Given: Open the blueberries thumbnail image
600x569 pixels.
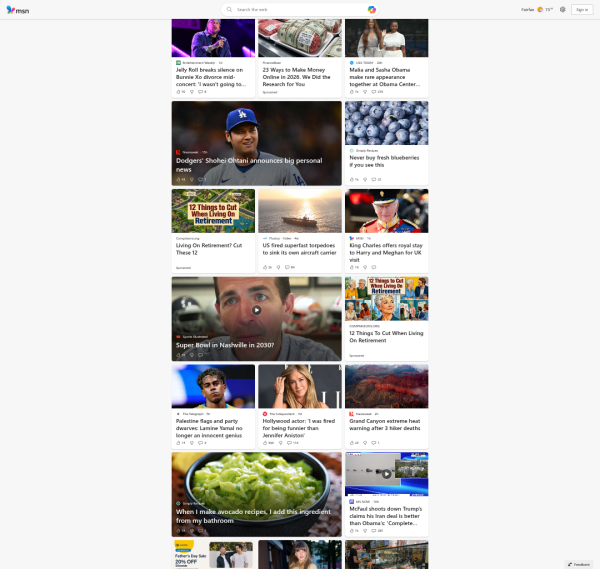Looking at the screenshot, I should tap(386, 123).
